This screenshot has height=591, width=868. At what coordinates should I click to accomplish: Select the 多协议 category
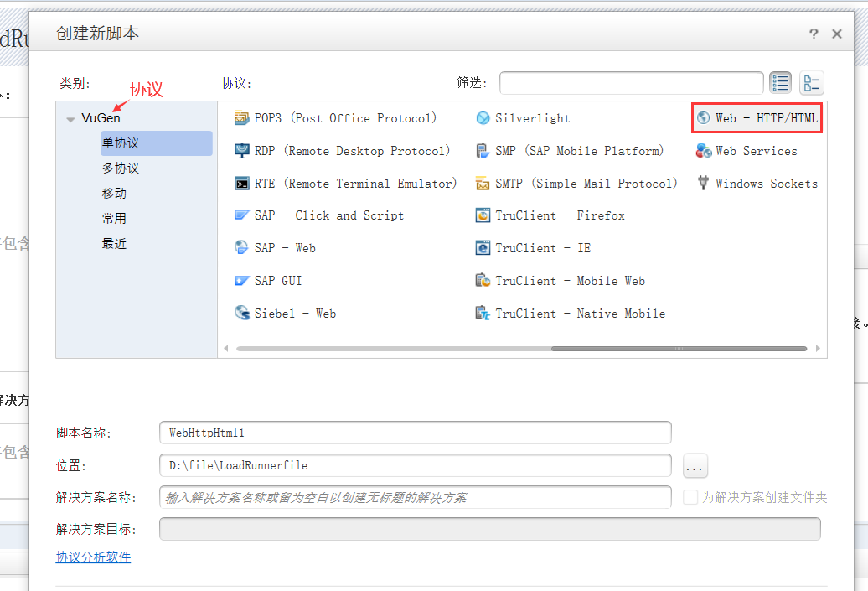coord(120,168)
